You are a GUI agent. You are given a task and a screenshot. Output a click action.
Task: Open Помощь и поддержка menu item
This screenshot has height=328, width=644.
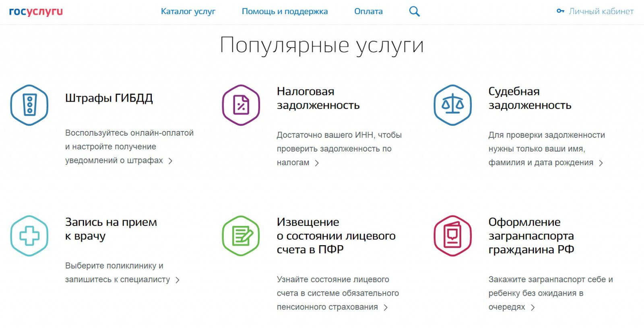point(285,11)
